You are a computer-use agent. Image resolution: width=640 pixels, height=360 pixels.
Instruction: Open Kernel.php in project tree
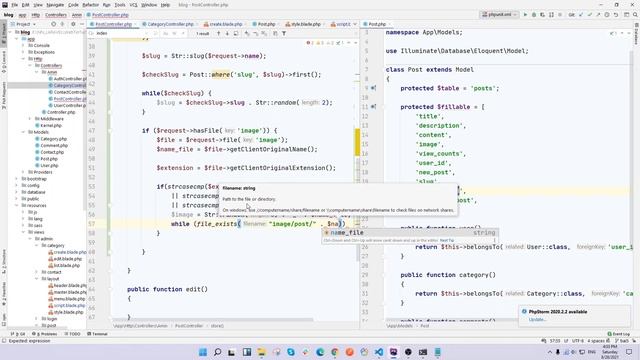click(x=49, y=125)
